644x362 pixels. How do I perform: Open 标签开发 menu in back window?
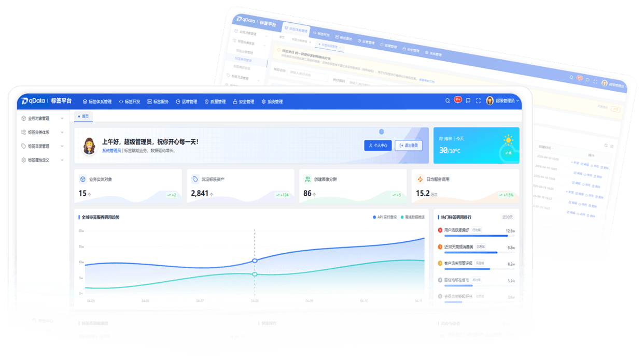tap(321, 34)
